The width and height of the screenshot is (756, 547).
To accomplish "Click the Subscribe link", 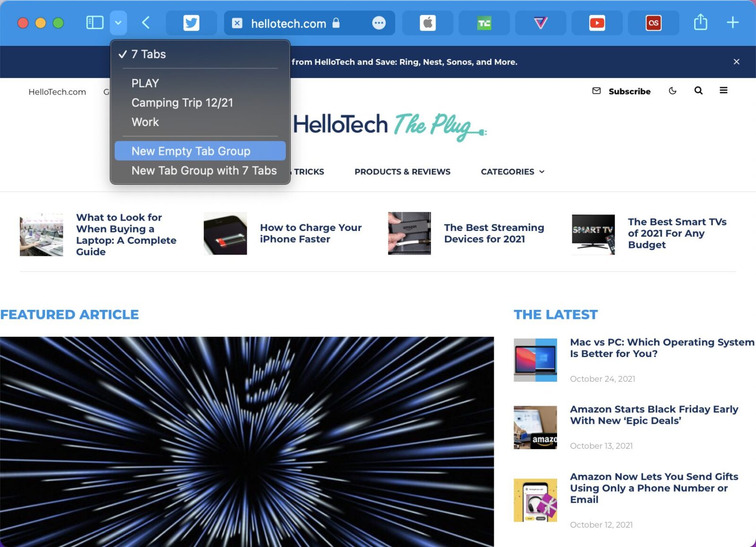I will 629,91.
